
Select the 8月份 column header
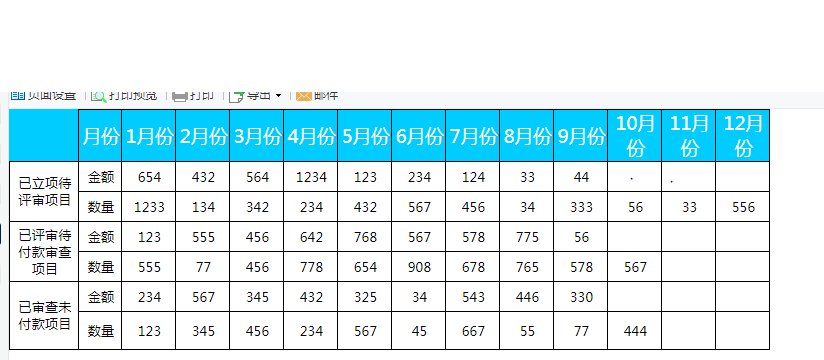pyautogui.click(x=527, y=136)
